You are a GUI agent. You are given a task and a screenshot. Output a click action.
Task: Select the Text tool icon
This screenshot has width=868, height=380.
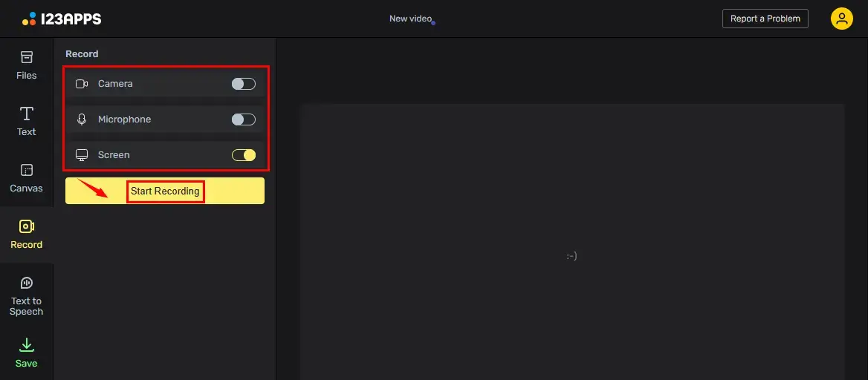[x=27, y=114]
